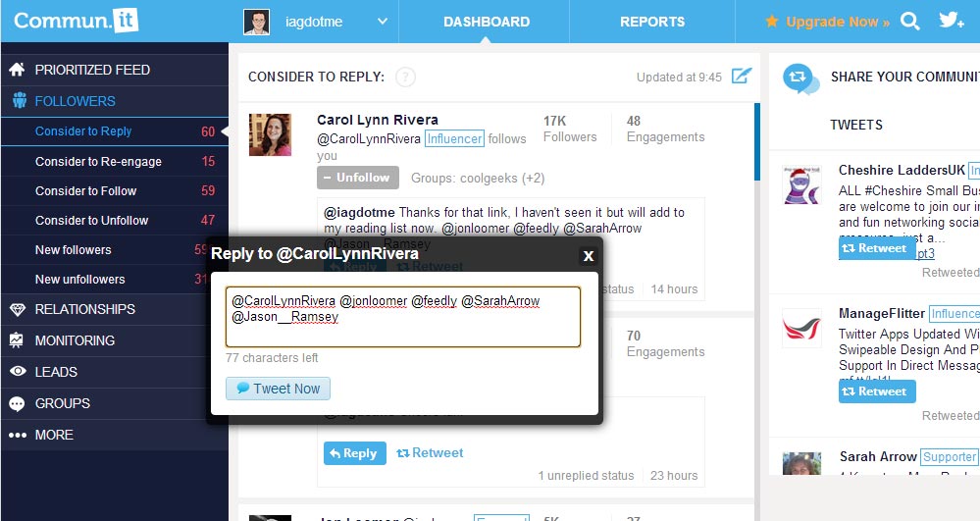Switch to the REPORTS tab
Viewport: 980px width, 521px height.
[x=652, y=22]
